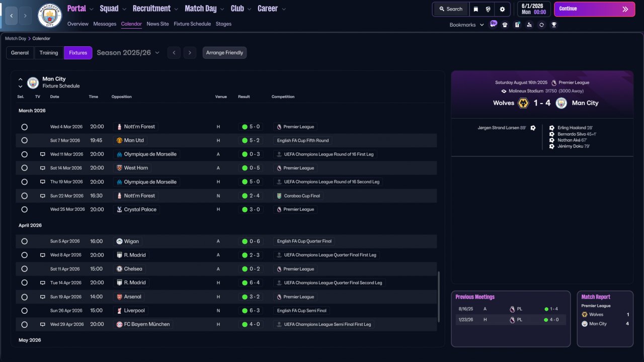The image size is (644, 362).
Task: Click the Man City badge in fixture schedule header
Action: click(x=33, y=82)
